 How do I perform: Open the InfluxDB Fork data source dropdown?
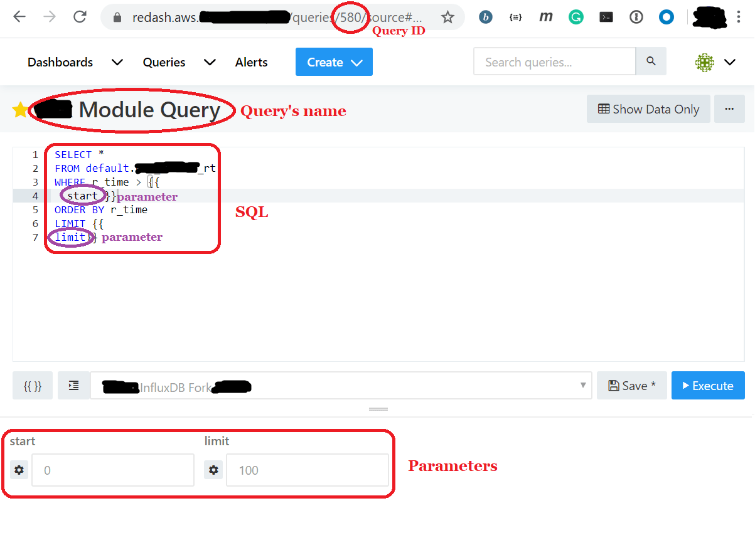click(341, 386)
